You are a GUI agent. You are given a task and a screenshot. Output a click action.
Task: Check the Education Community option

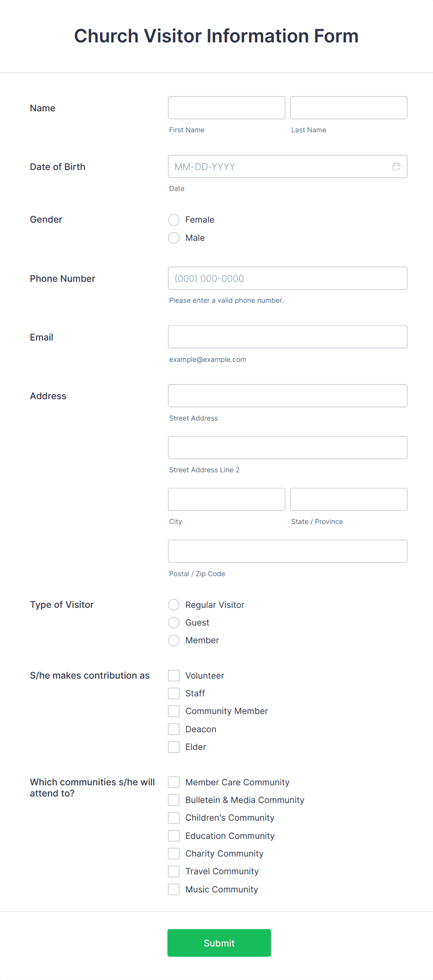point(174,835)
